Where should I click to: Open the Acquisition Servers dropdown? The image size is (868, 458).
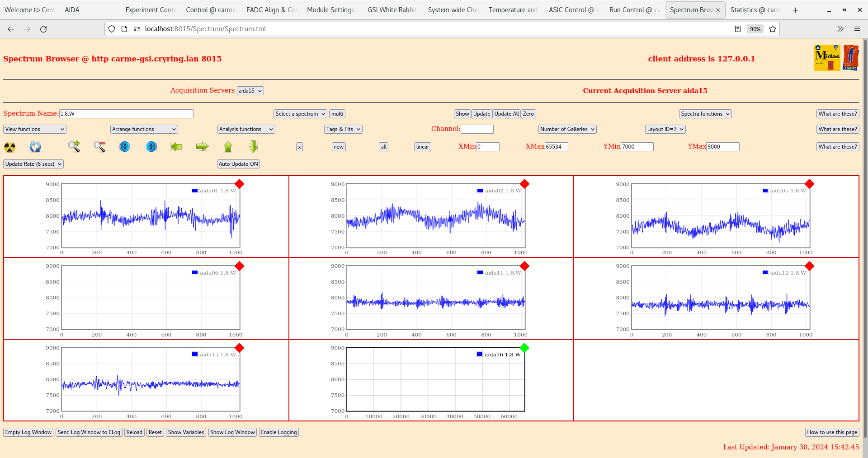click(x=250, y=90)
